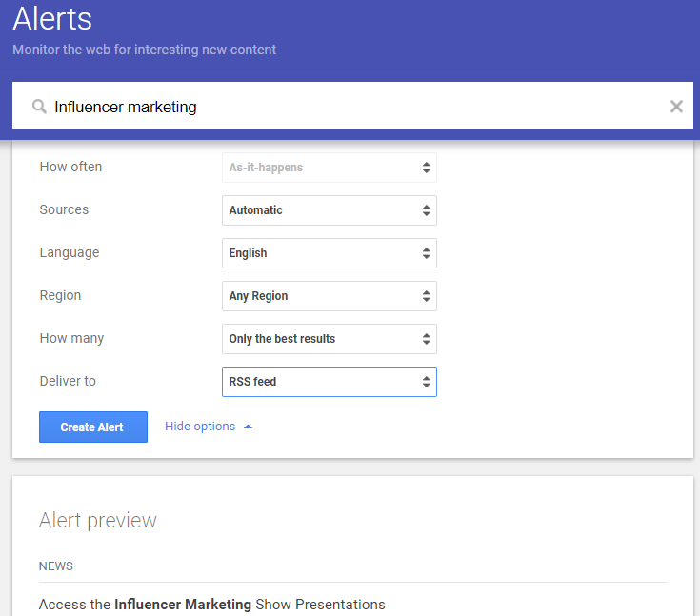This screenshot has width=700, height=616.
Task: Click the Language field label
Action: [69, 252]
